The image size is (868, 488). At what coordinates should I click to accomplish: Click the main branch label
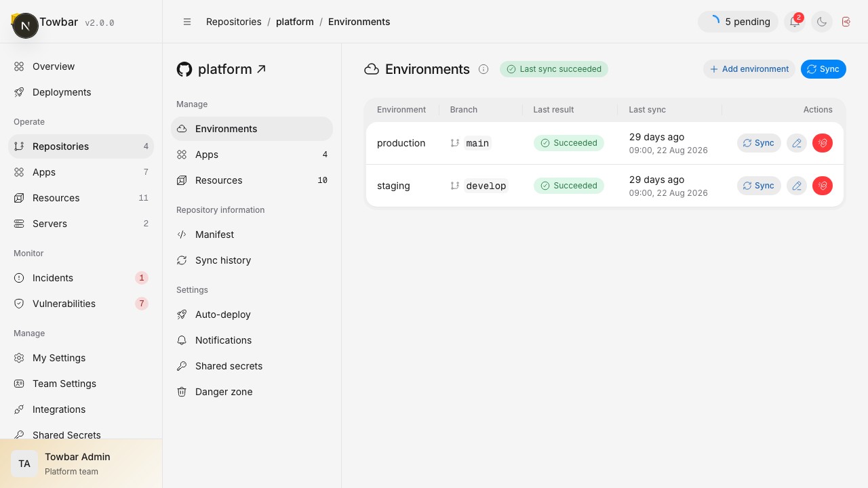pyautogui.click(x=477, y=143)
